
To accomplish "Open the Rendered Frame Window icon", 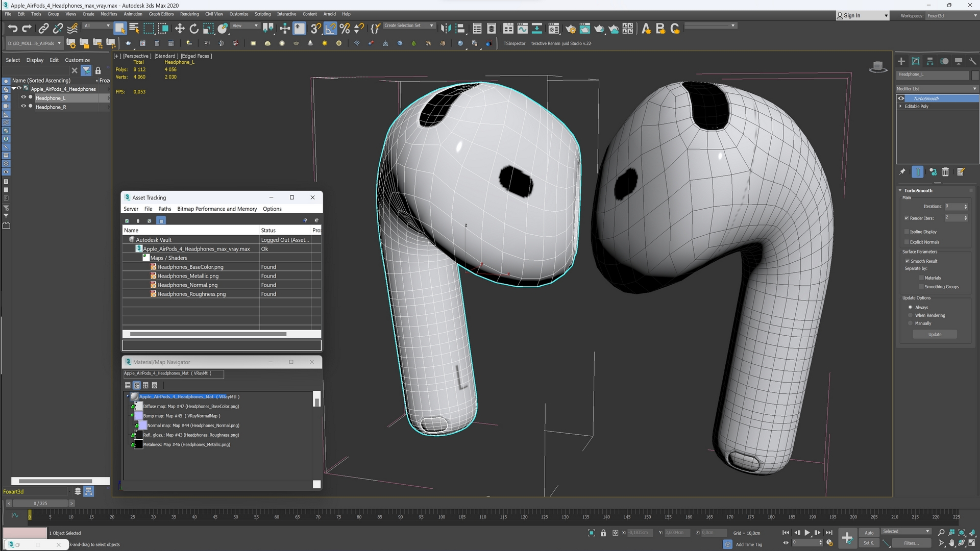I will coord(584,29).
